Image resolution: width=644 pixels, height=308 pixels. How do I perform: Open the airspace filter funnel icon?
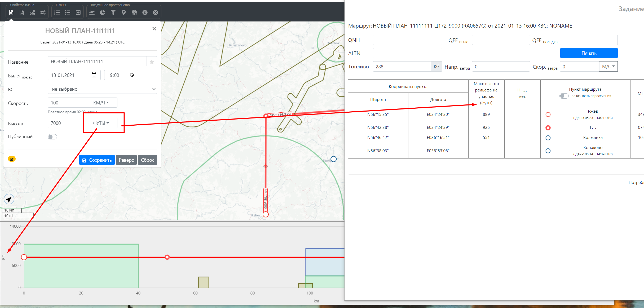coord(113,12)
